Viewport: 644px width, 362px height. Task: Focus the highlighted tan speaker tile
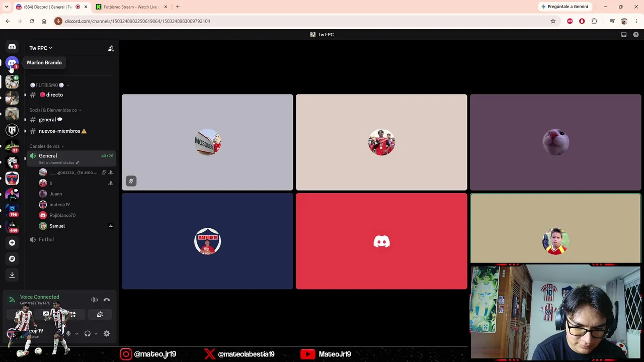pos(555,229)
